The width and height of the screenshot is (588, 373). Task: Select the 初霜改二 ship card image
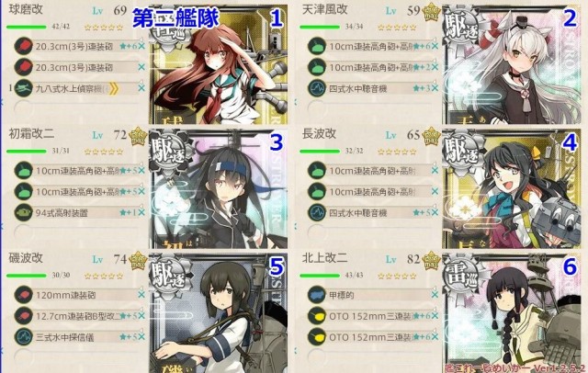point(219,188)
